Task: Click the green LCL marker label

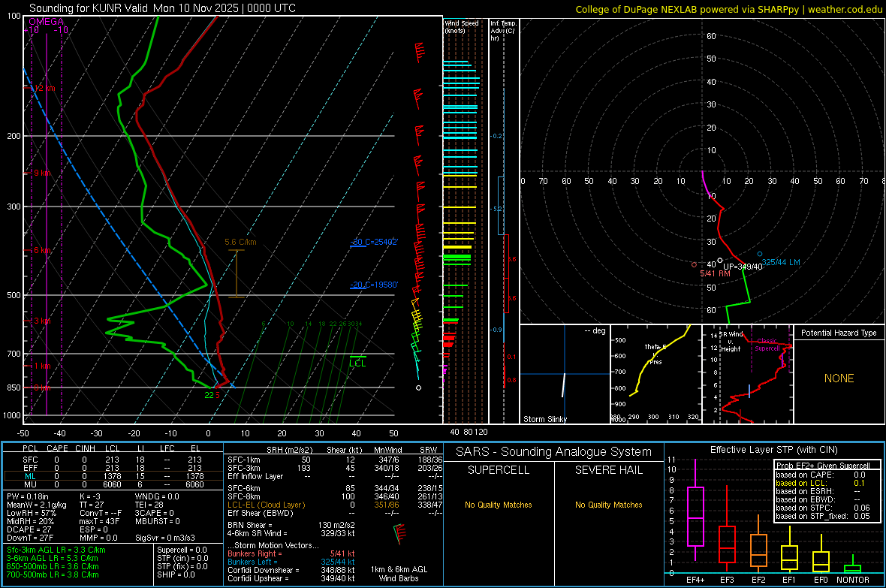Action: [x=357, y=363]
